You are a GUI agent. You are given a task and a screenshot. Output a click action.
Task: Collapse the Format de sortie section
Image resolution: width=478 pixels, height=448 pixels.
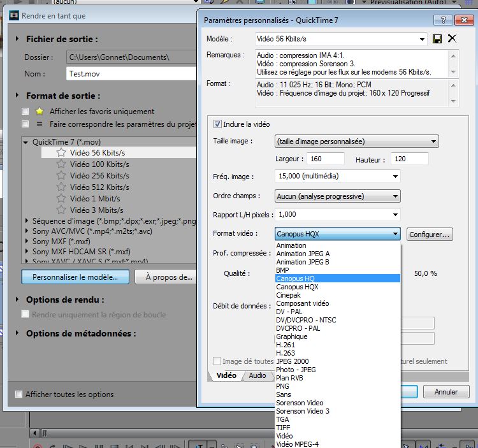tap(17, 96)
